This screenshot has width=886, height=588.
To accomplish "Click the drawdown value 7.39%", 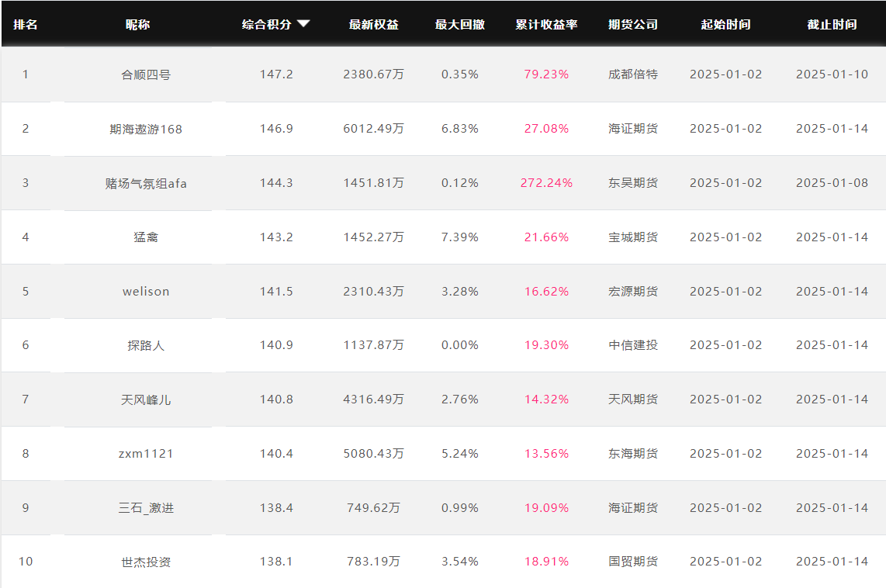I will coord(460,237).
